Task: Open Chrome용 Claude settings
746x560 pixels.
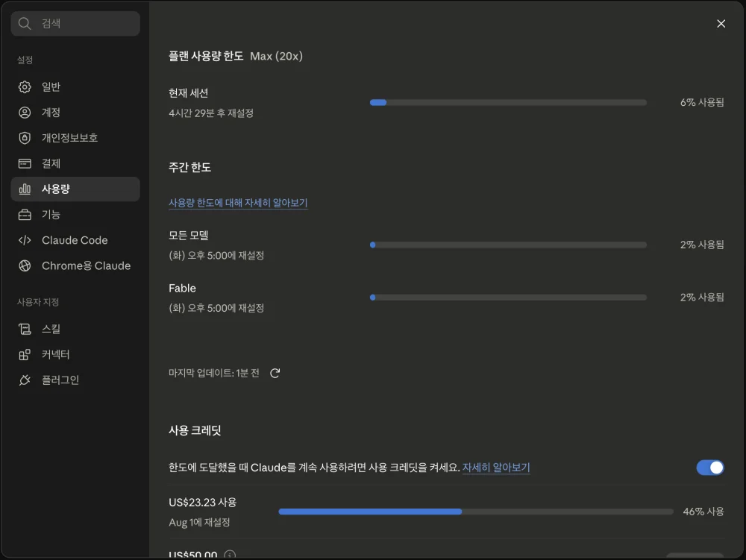Action: (75, 265)
